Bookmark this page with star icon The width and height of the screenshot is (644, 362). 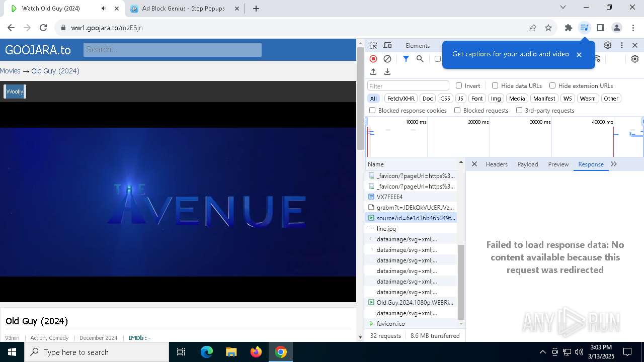tap(548, 28)
